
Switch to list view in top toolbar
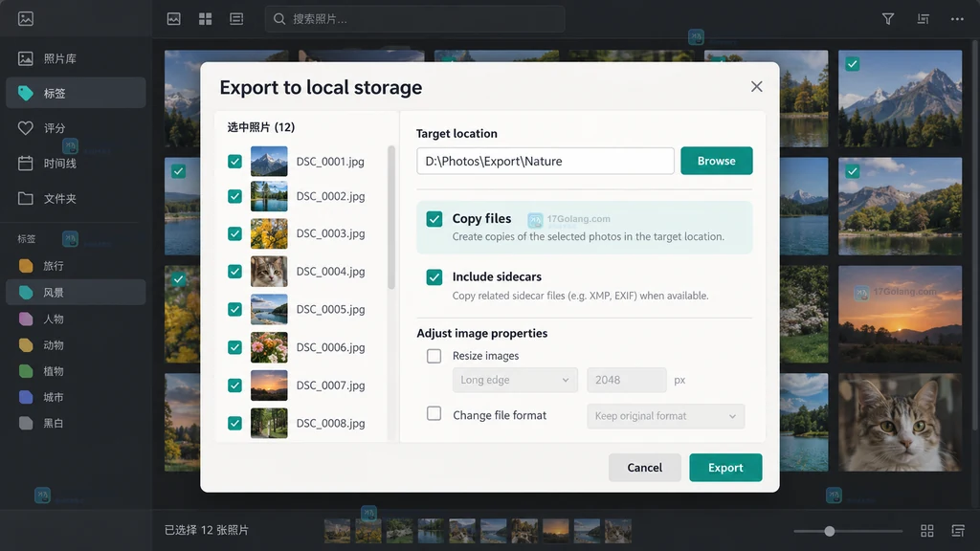pos(236,19)
